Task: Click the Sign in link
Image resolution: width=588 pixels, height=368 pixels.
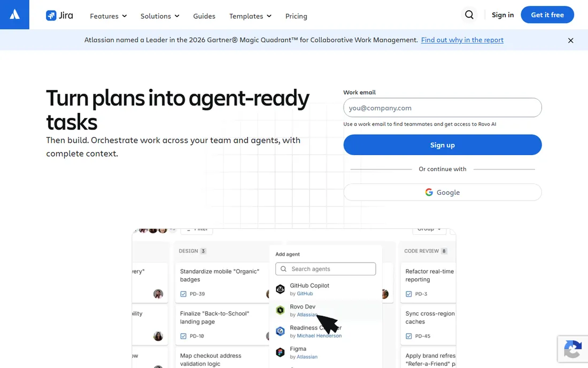Action: (x=502, y=15)
